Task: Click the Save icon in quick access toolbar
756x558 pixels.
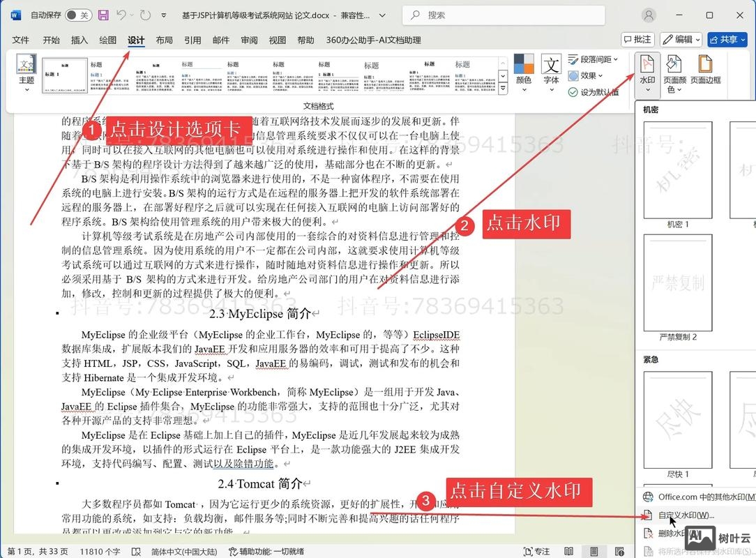Action: click(x=103, y=15)
